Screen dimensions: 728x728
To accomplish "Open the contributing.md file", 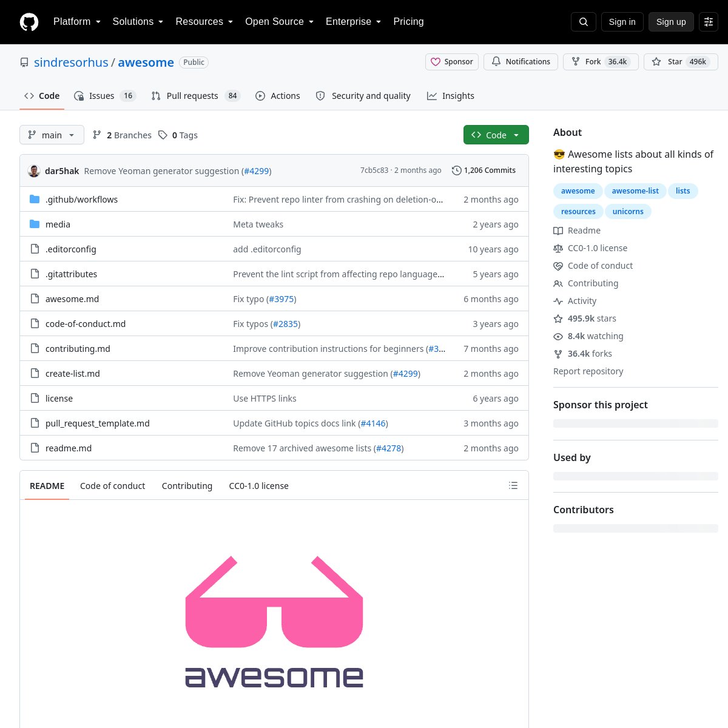I will click(78, 349).
